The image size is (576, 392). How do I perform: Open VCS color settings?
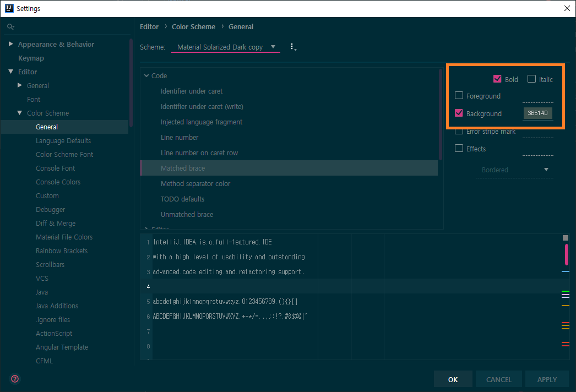[x=42, y=279]
